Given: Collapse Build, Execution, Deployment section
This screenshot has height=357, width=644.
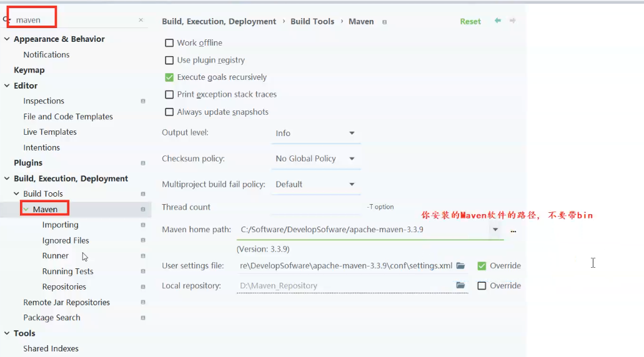Looking at the screenshot, I should click(x=7, y=178).
